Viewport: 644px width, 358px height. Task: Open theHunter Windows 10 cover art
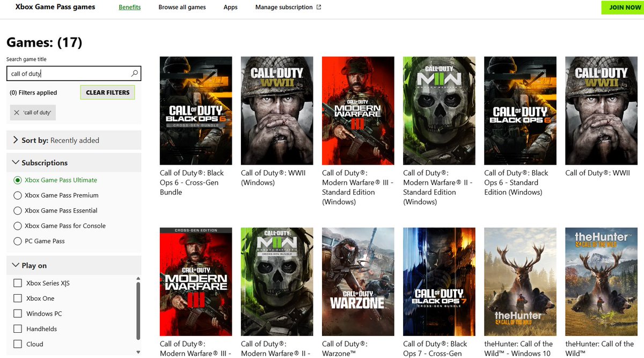[x=520, y=282]
